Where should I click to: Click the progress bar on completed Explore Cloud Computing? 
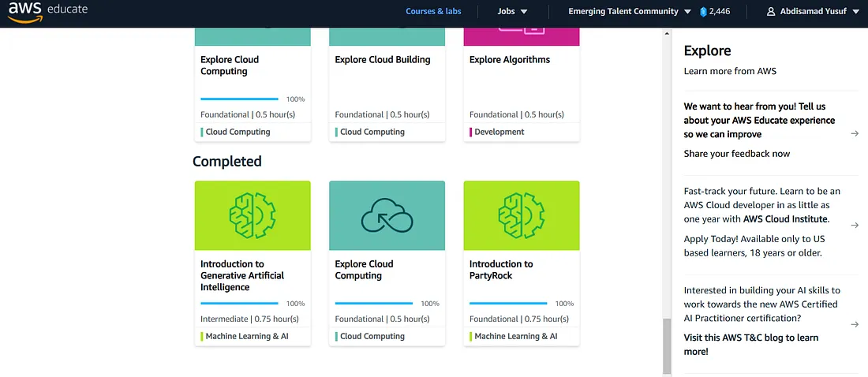pos(374,304)
